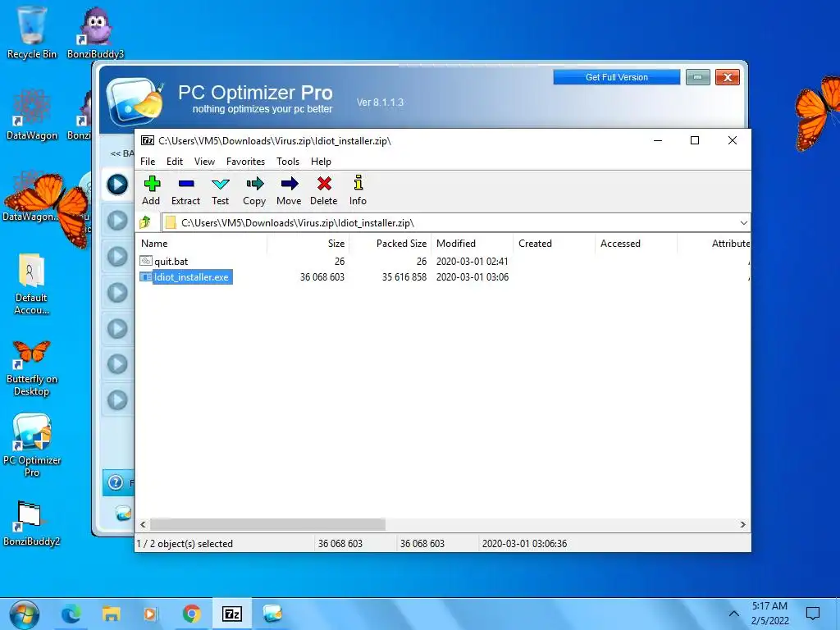840x630 pixels.
Task: Select the Default Account desktop folder
Action: click(32, 284)
